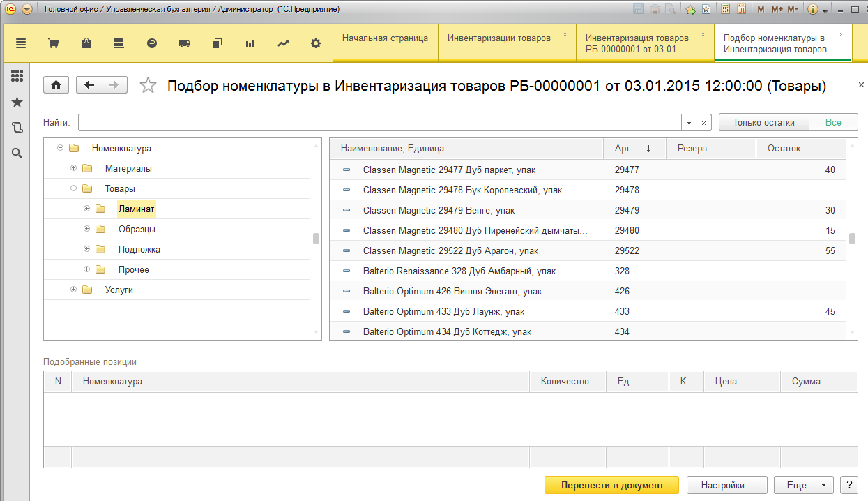Open the favorites document-star icon
868x501 pixels.
[706, 10]
